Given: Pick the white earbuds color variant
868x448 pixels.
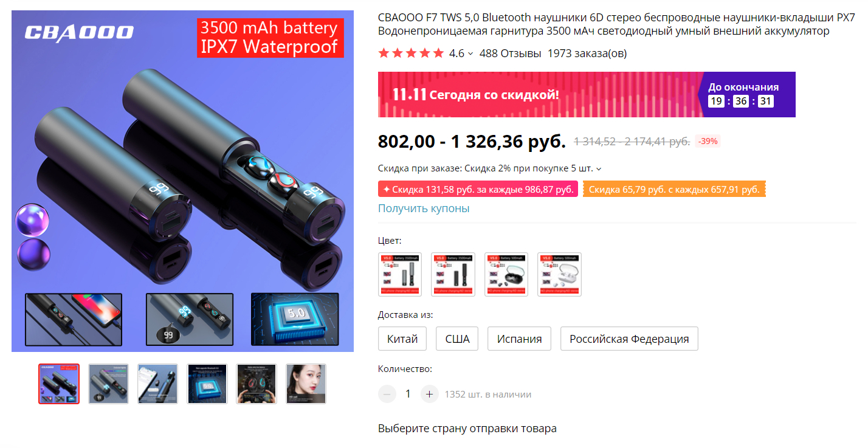Looking at the screenshot, I should click(559, 274).
